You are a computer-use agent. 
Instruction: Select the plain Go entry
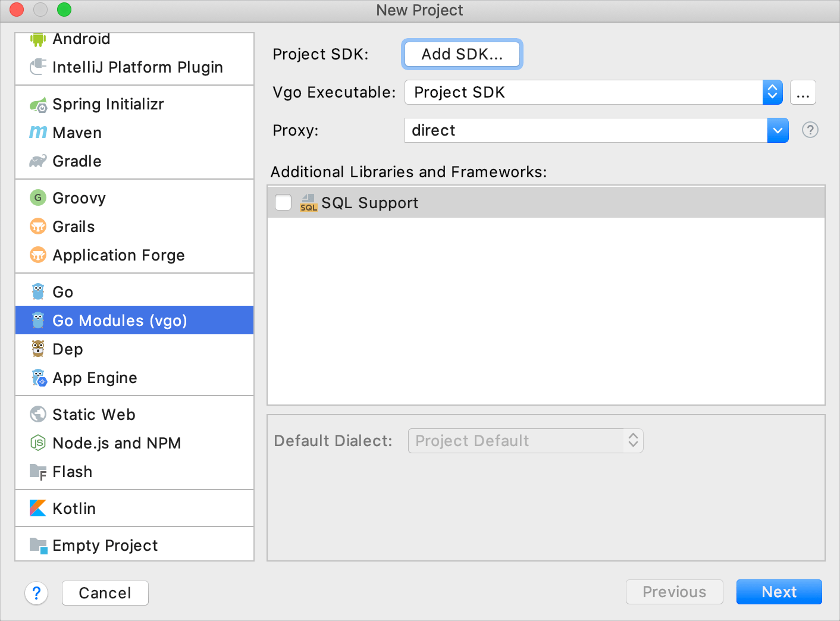click(134, 291)
